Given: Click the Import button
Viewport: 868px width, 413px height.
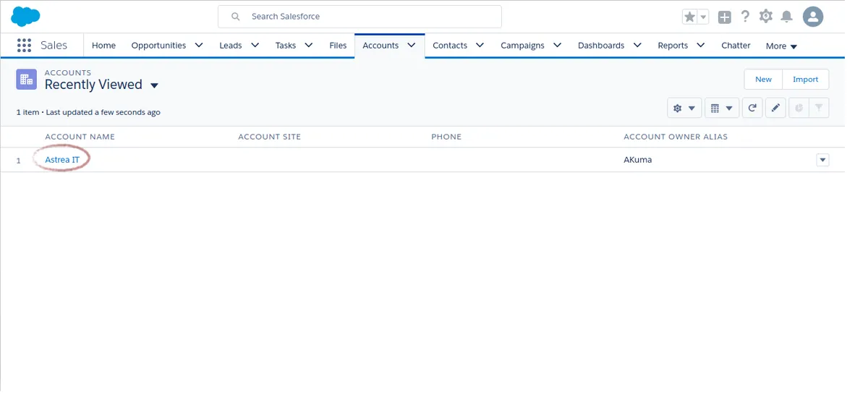Looking at the screenshot, I should (x=806, y=80).
